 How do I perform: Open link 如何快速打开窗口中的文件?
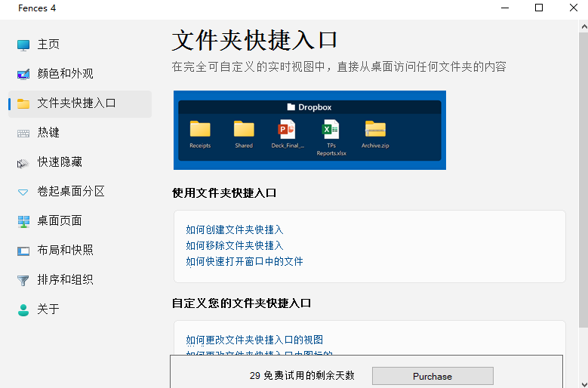245,261
